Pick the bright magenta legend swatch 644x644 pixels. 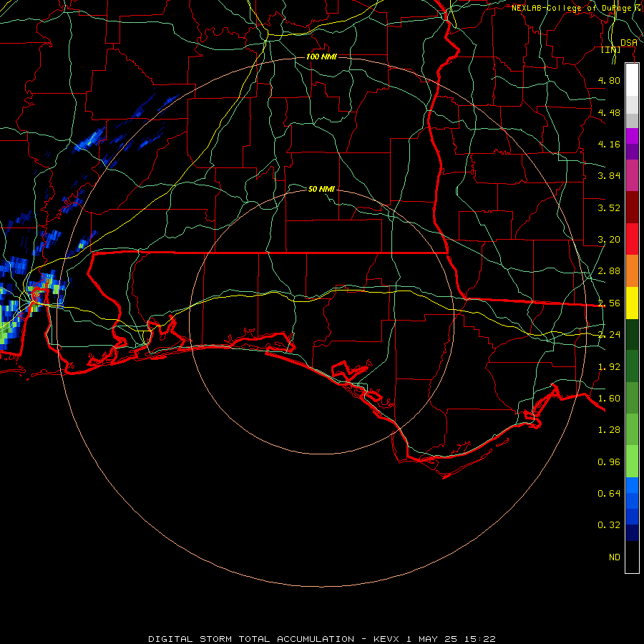point(632,136)
